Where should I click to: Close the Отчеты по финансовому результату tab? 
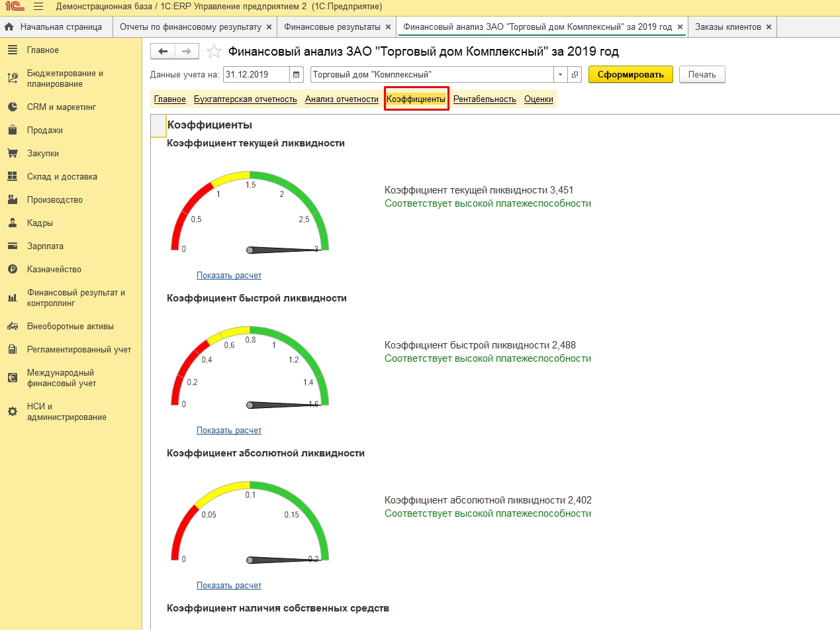tap(268, 27)
